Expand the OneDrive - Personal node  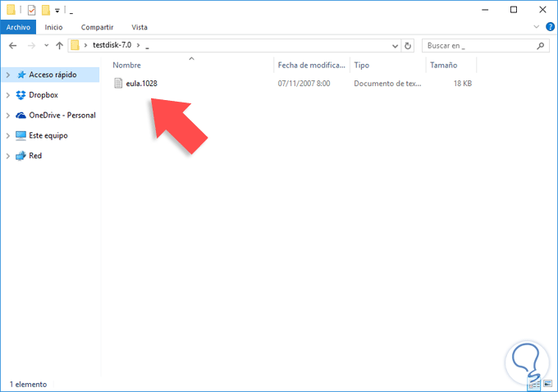click(x=8, y=116)
